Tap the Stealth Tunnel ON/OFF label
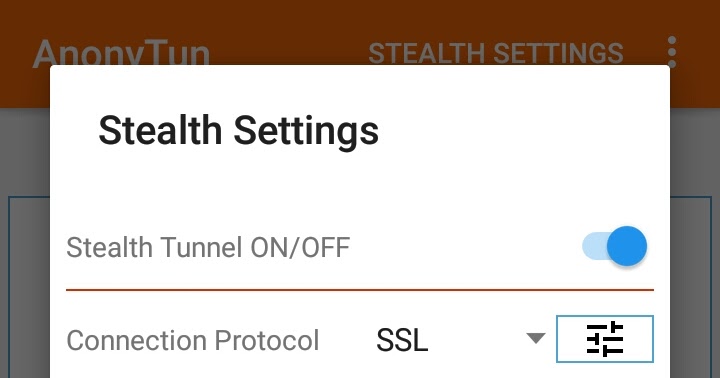Image resolution: width=720 pixels, height=378 pixels. coord(208,248)
